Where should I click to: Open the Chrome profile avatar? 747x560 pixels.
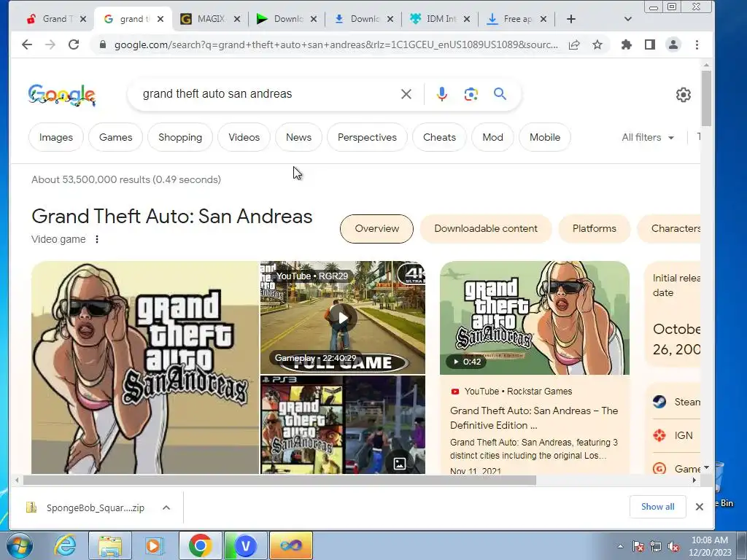(x=673, y=44)
